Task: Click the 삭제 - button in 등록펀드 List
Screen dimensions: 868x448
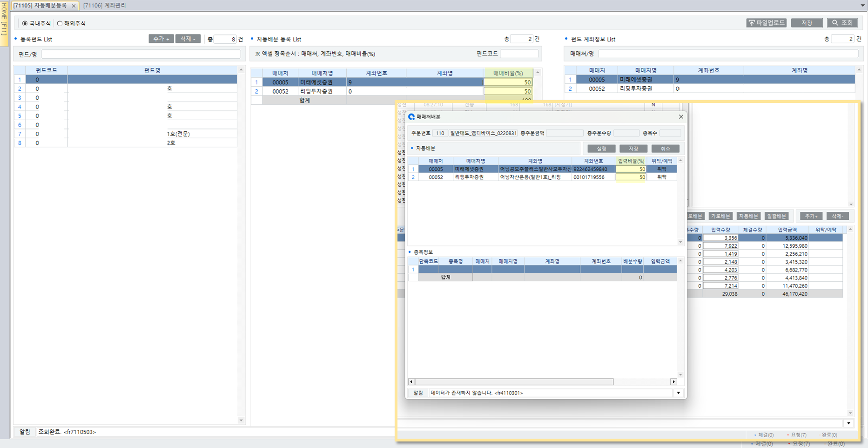Action: 188,39
